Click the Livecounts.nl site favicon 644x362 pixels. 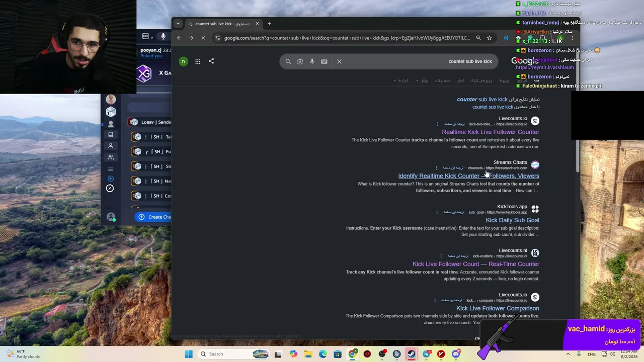tap(535, 253)
